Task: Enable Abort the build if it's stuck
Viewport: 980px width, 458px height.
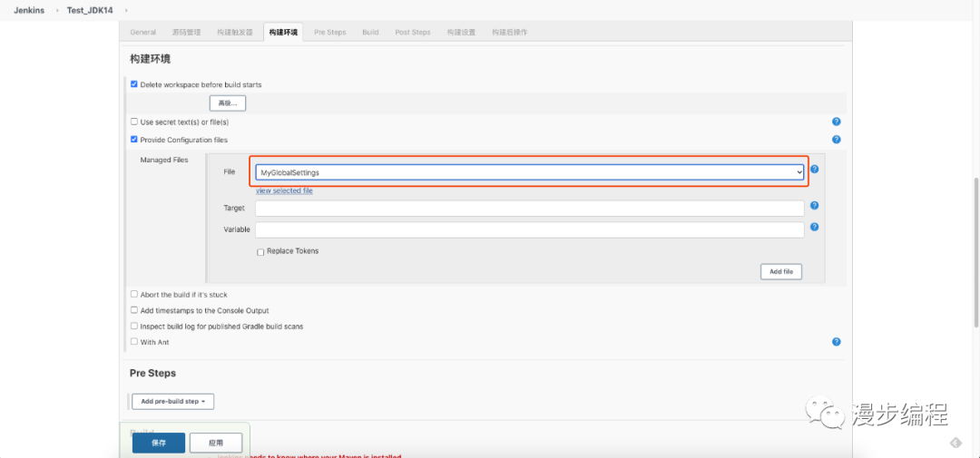Action: point(133,294)
